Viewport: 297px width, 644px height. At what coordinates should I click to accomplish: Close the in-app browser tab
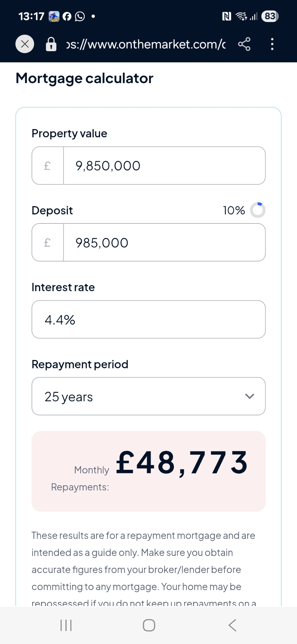click(x=25, y=44)
